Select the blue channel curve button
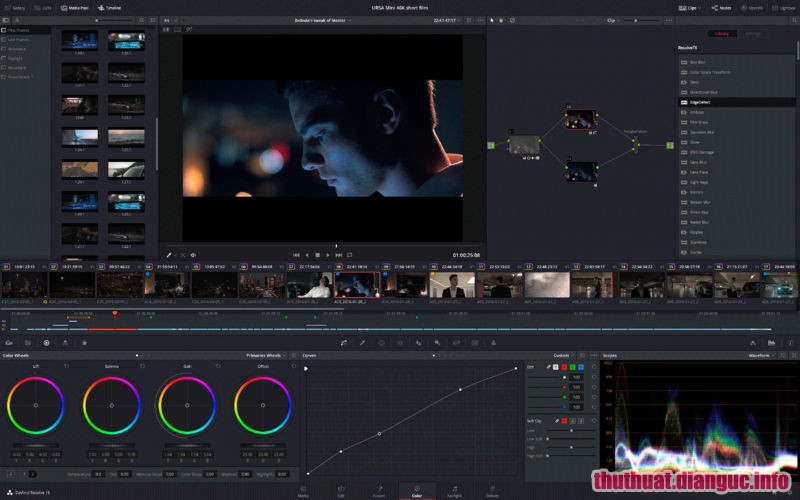 [x=581, y=367]
